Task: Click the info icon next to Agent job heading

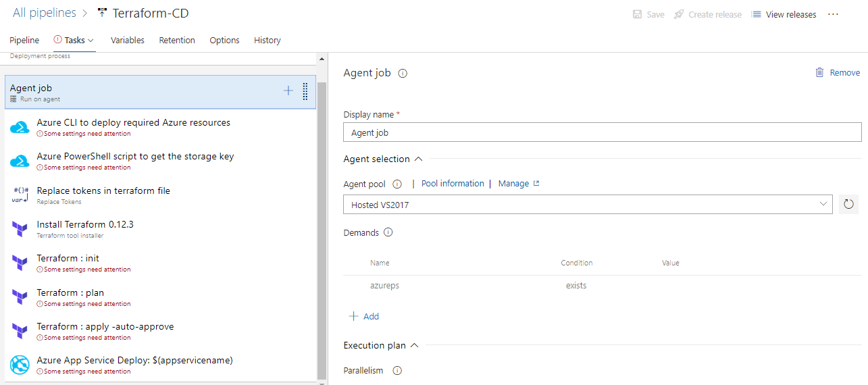Action: 403,74
